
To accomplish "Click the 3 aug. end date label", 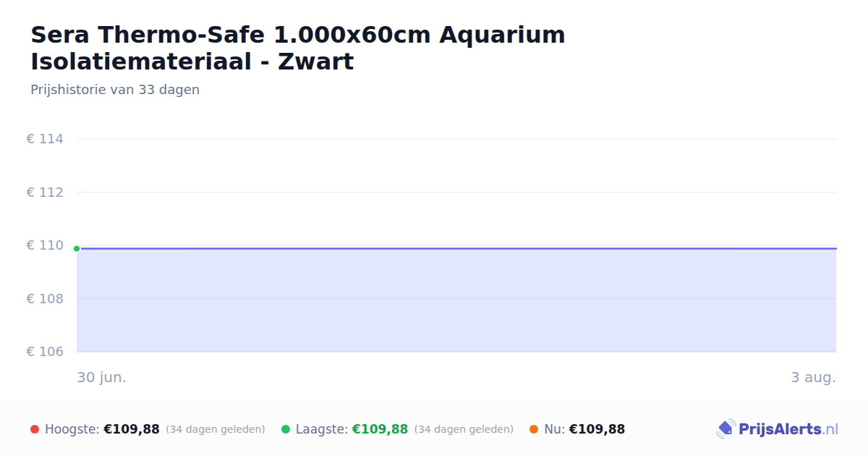I will tap(813, 378).
